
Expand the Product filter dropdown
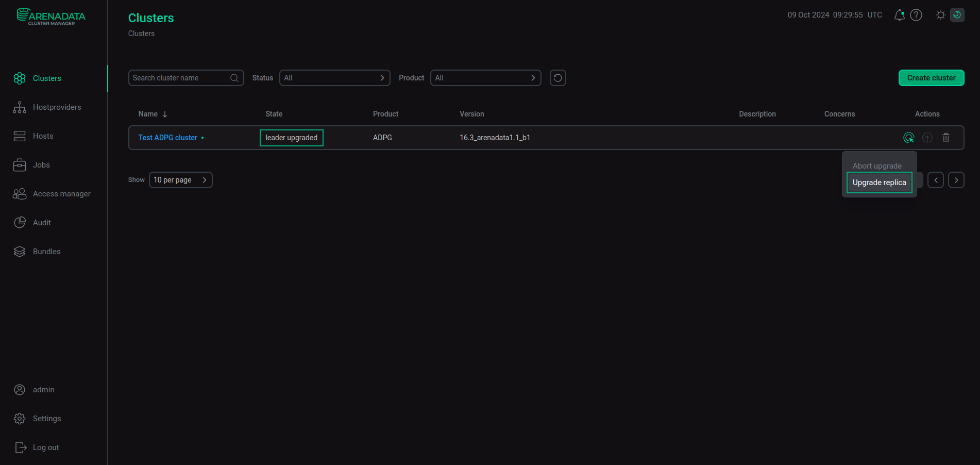click(x=486, y=78)
